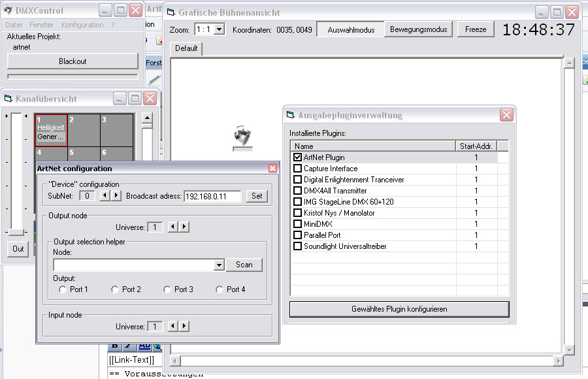588x379 pixels.
Task: Open the Konfiguration menu
Action: 81,24
